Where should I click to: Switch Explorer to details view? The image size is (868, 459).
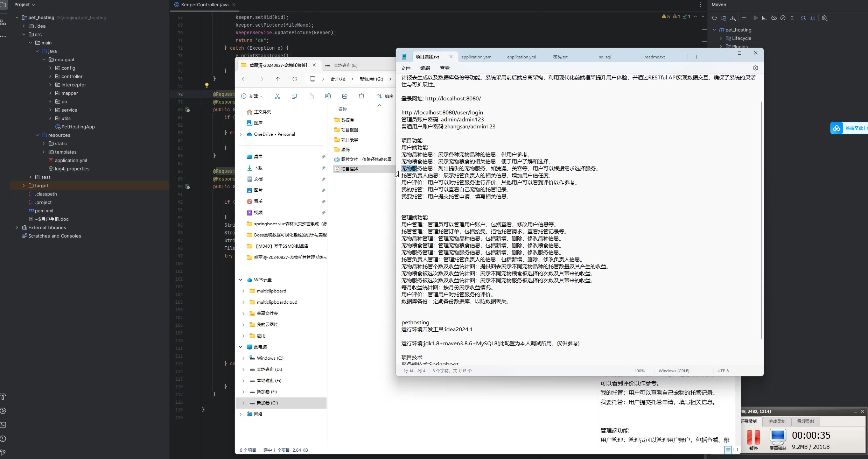(x=728, y=450)
